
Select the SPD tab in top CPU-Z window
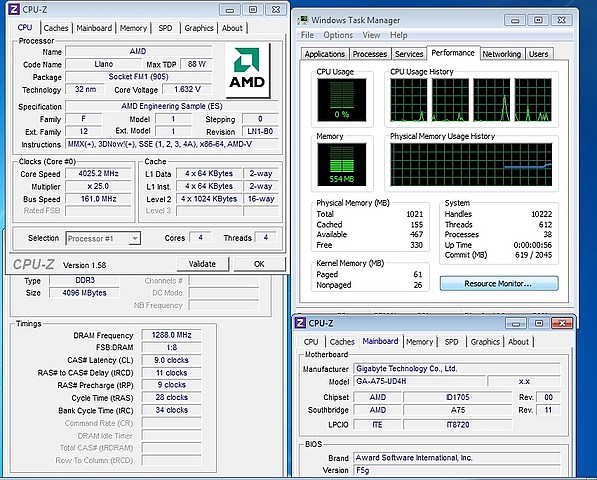165,28
